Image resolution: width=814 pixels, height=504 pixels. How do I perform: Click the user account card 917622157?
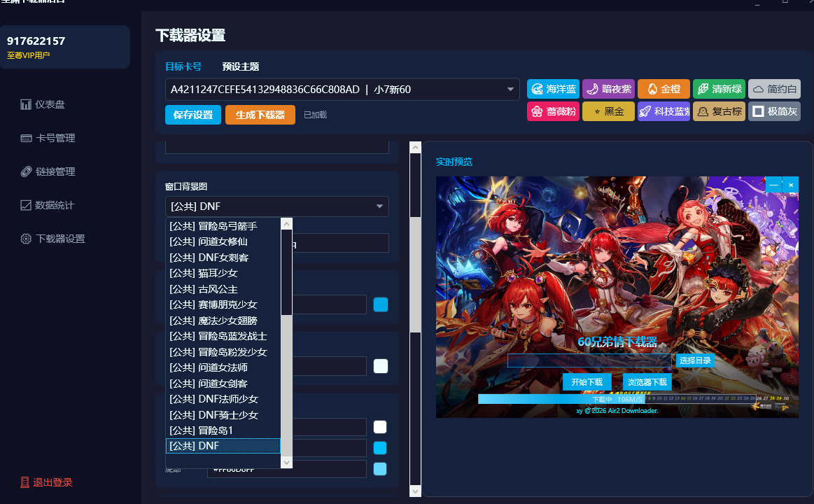coord(65,47)
